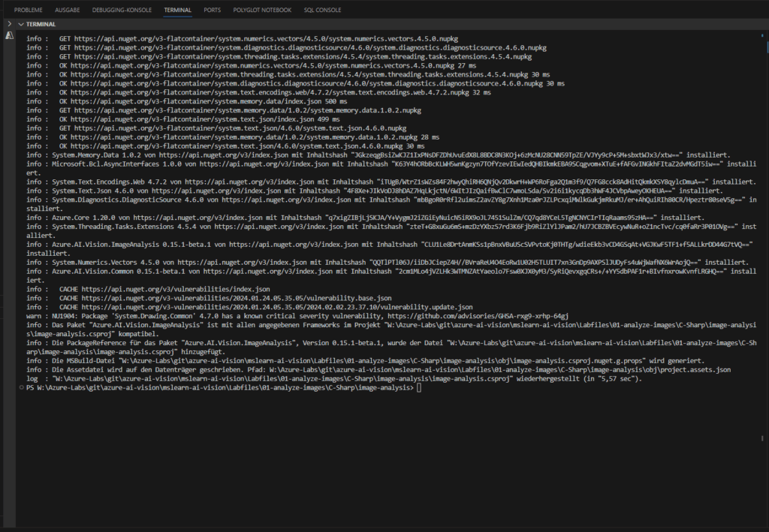
Task: Open the system.text.json/index.json URL
Action: pyautogui.click(x=192, y=119)
